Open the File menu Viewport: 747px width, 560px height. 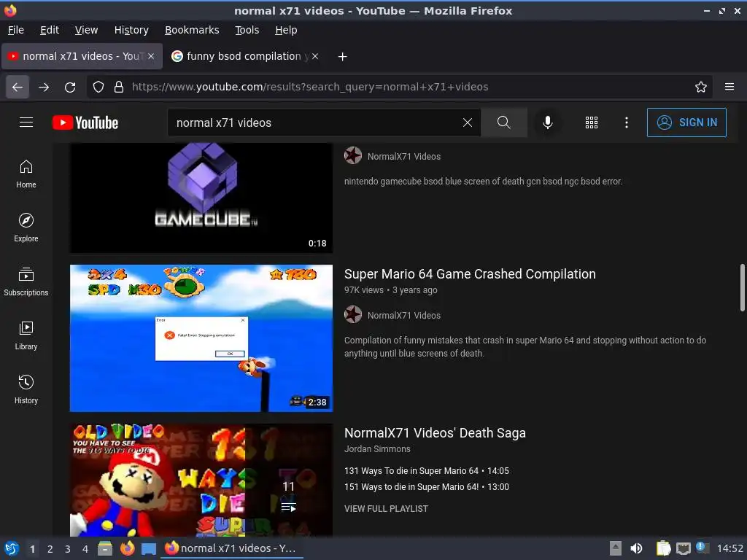coord(16,30)
